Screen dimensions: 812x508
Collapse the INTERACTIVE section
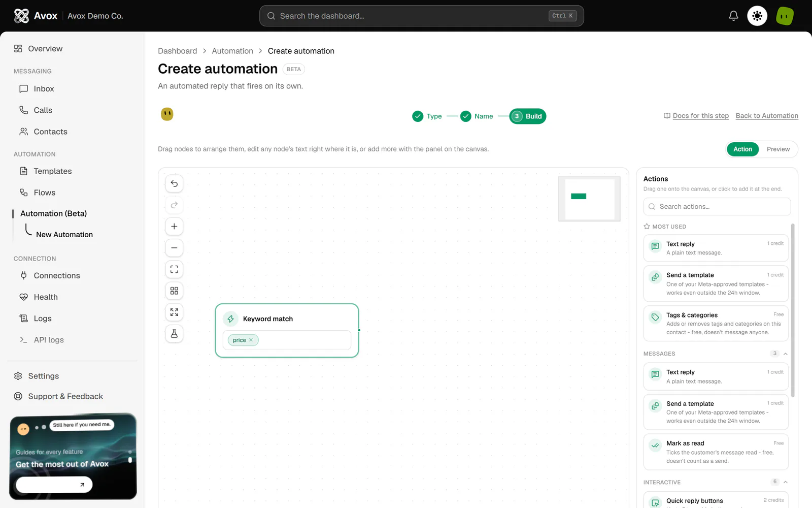785,482
